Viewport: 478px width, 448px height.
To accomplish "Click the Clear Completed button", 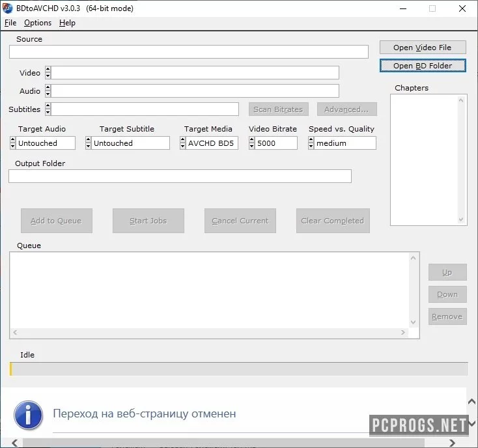I will (x=333, y=221).
